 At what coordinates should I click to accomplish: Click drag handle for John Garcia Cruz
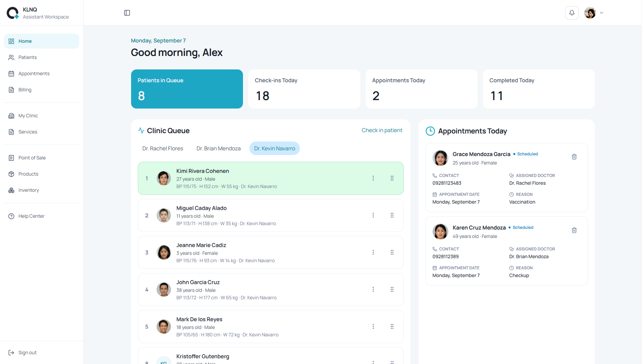[392, 290]
